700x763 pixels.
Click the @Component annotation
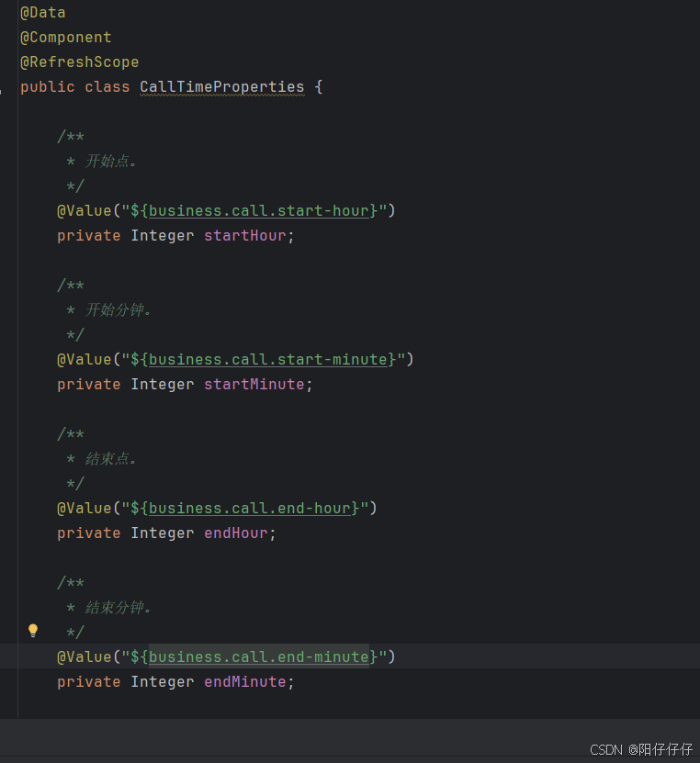click(66, 38)
